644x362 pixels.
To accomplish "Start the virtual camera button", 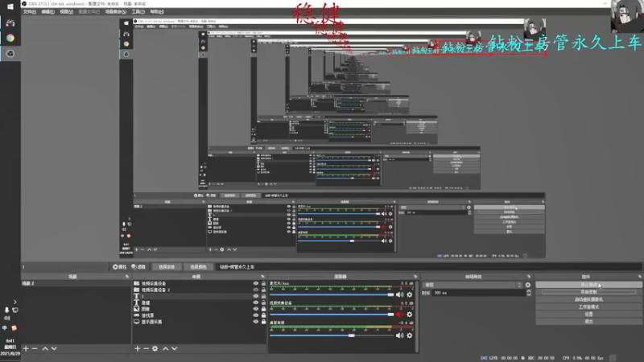I will click(x=589, y=299).
